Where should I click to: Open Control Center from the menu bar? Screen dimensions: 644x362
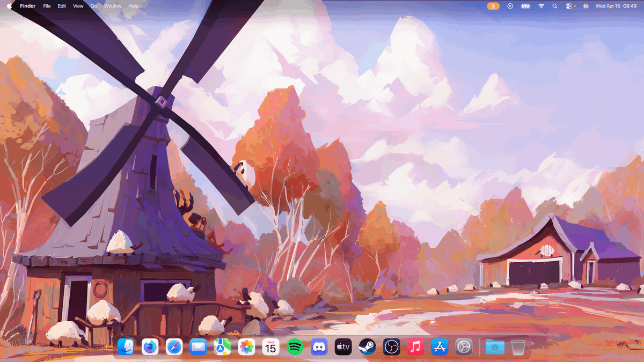coord(569,6)
